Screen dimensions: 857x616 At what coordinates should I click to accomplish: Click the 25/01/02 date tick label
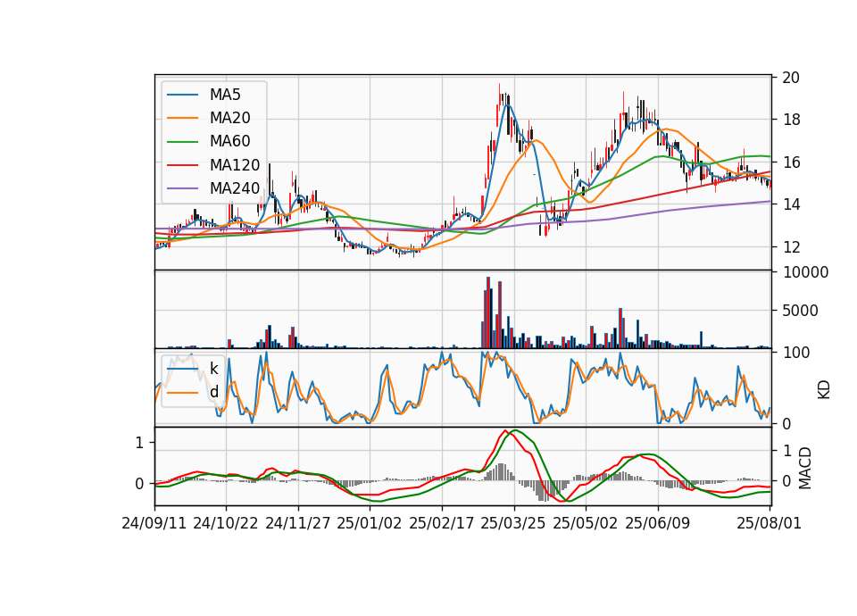(370, 523)
